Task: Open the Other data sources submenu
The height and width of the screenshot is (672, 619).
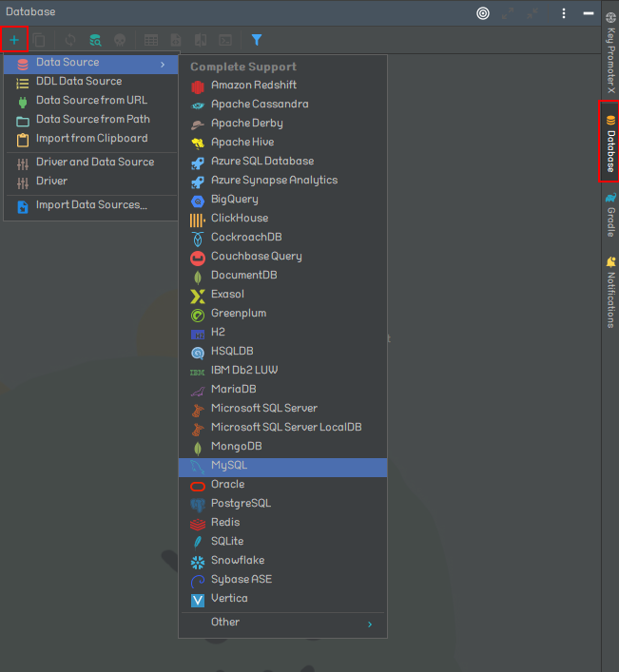Action: point(283,623)
